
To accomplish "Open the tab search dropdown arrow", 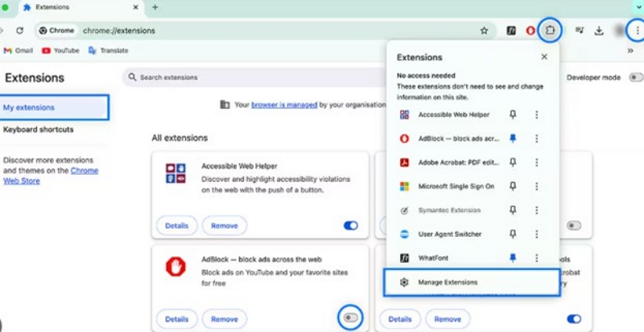I will (x=638, y=7).
